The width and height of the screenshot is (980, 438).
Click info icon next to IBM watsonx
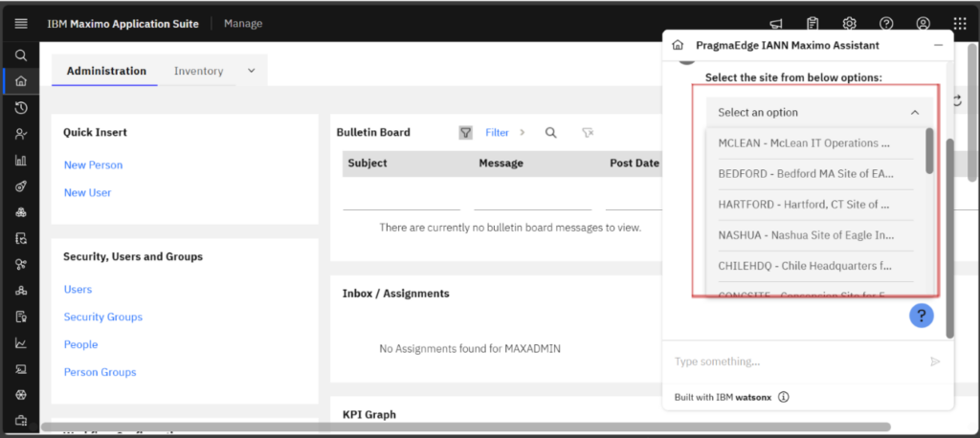click(x=784, y=397)
